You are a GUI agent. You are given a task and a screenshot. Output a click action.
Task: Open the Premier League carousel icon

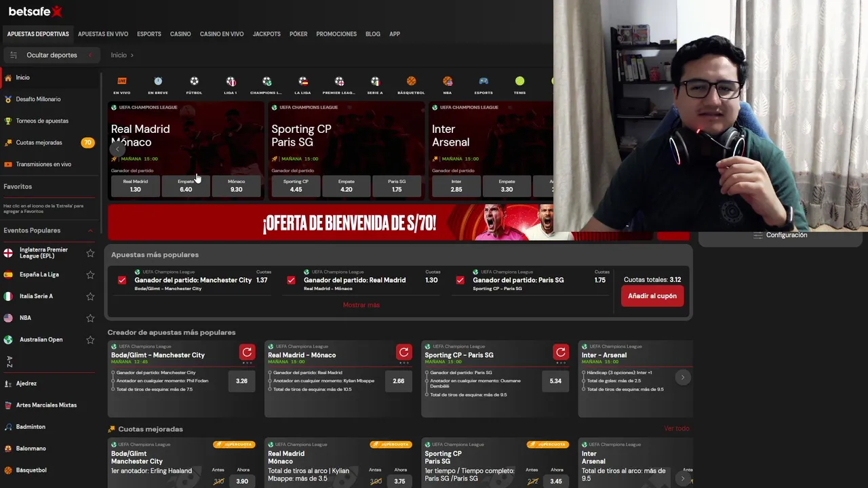click(x=339, y=81)
